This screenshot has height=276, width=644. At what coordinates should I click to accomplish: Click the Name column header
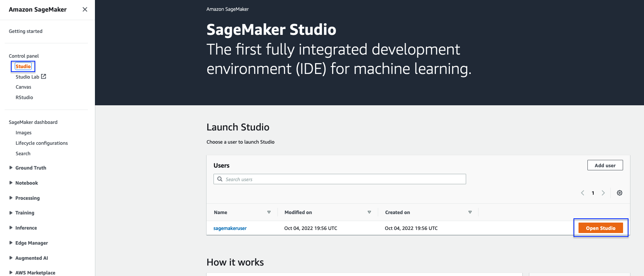click(x=220, y=213)
